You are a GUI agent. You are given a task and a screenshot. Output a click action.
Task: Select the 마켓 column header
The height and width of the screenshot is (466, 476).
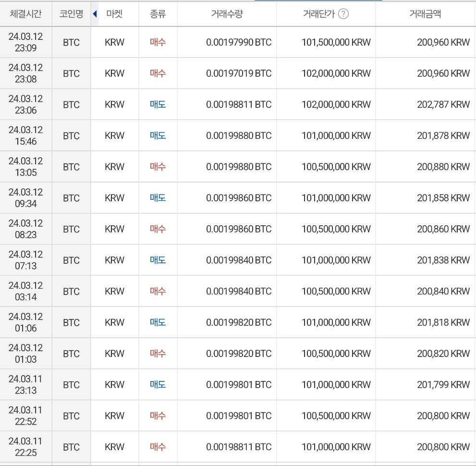(x=114, y=13)
